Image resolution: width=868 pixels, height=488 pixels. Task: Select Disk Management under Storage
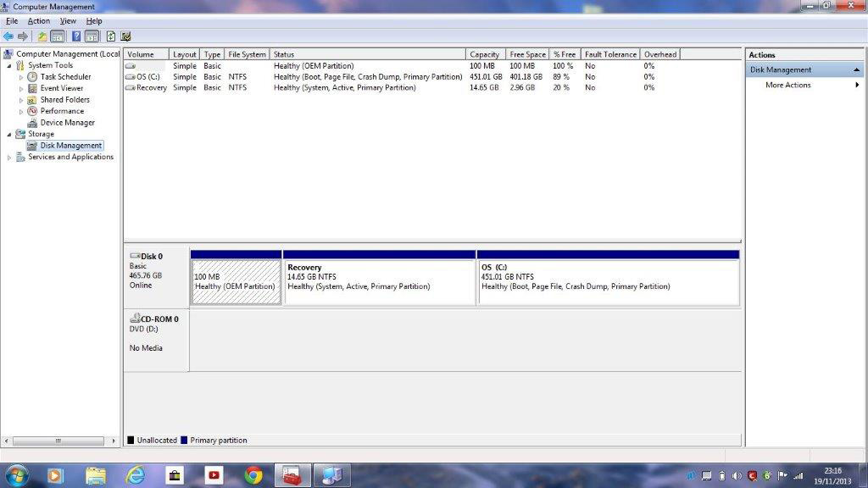pyautogui.click(x=70, y=146)
